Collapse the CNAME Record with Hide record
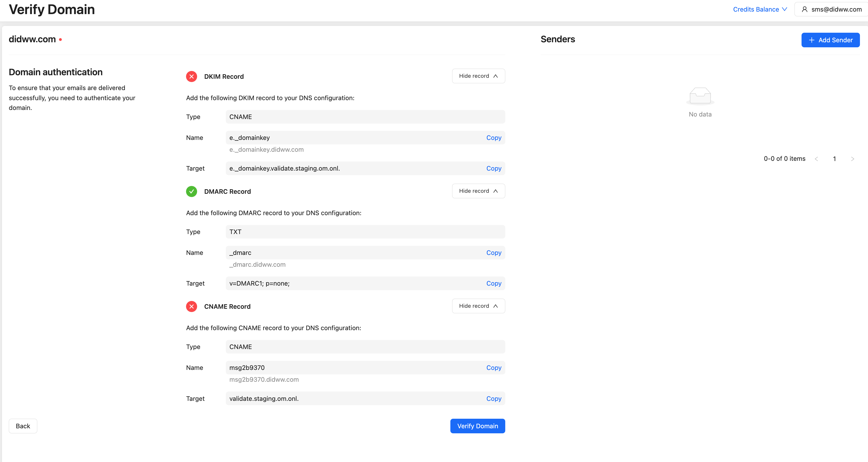The width and height of the screenshot is (868, 462). [x=478, y=306]
